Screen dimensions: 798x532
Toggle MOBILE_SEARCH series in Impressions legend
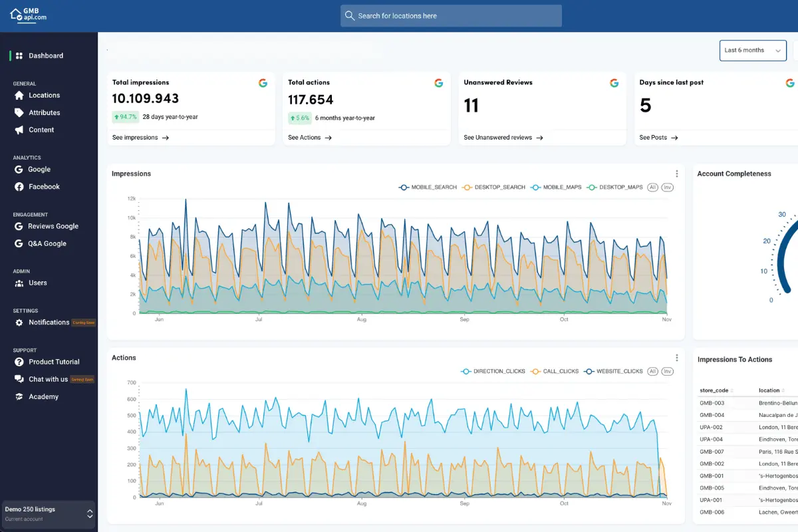coord(428,188)
